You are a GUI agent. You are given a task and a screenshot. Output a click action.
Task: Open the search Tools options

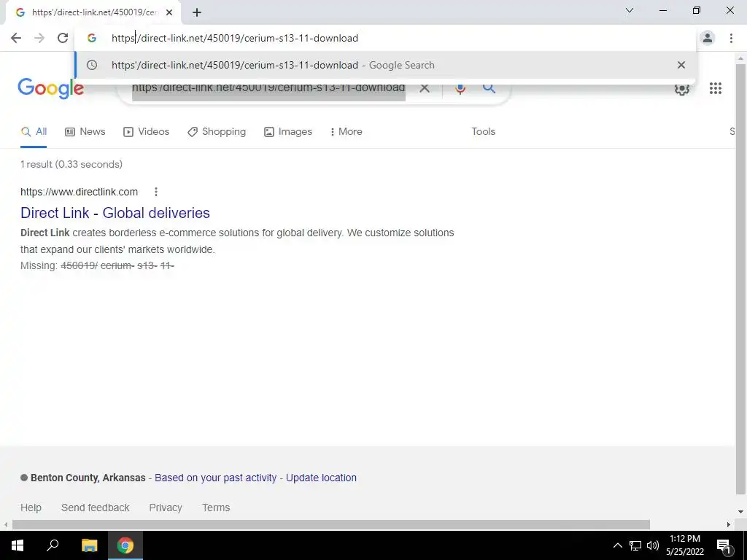click(x=483, y=132)
